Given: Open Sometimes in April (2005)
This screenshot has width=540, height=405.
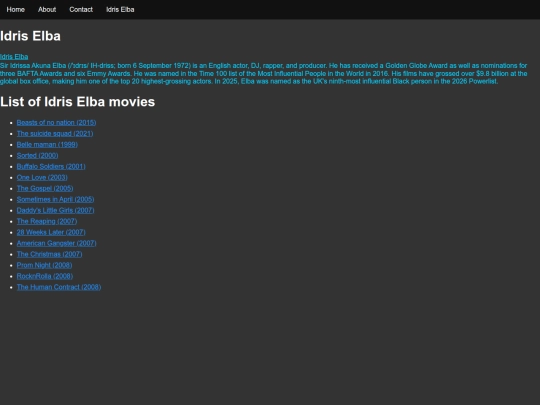Looking at the screenshot, I should (55, 200).
